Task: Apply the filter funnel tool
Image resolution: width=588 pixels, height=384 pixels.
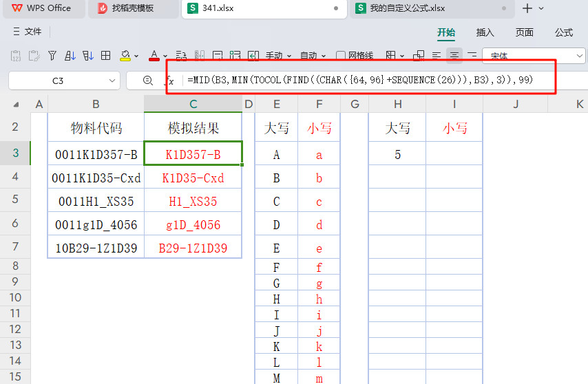Action: point(52,56)
